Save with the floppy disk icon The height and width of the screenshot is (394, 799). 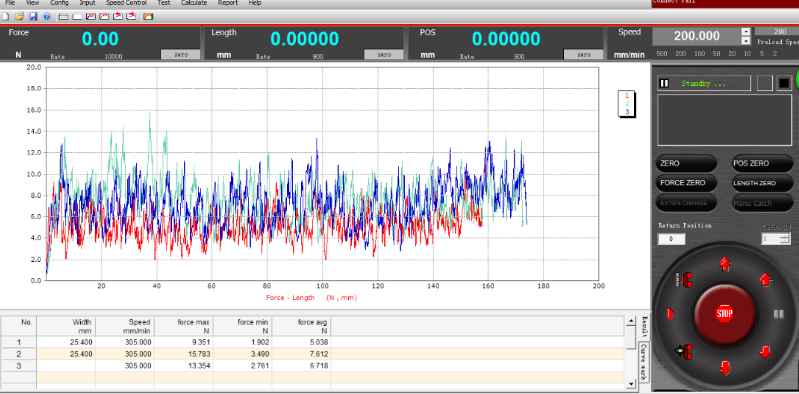(x=33, y=17)
